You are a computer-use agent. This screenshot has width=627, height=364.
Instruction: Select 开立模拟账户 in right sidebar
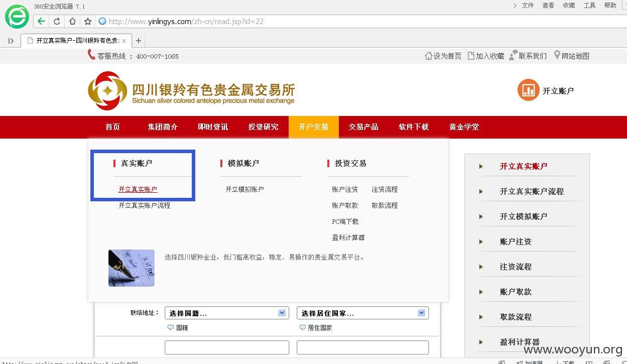coord(524,216)
